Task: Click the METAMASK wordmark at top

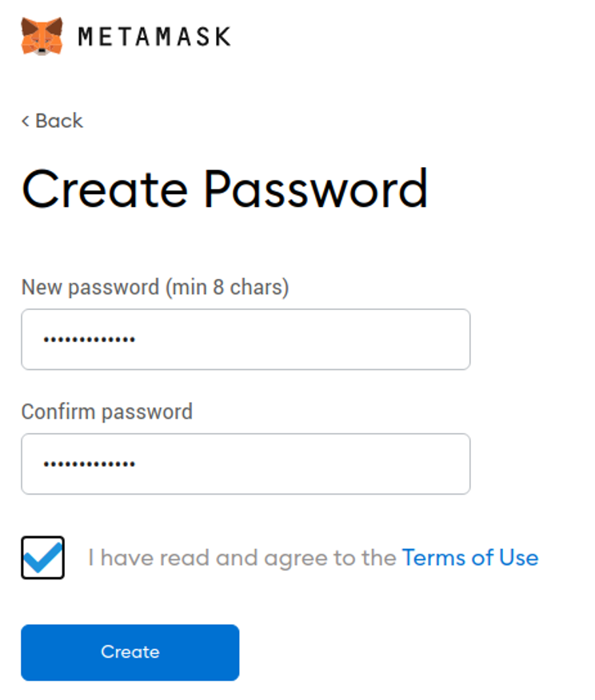Action: pyautogui.click(x=152, y=35)
